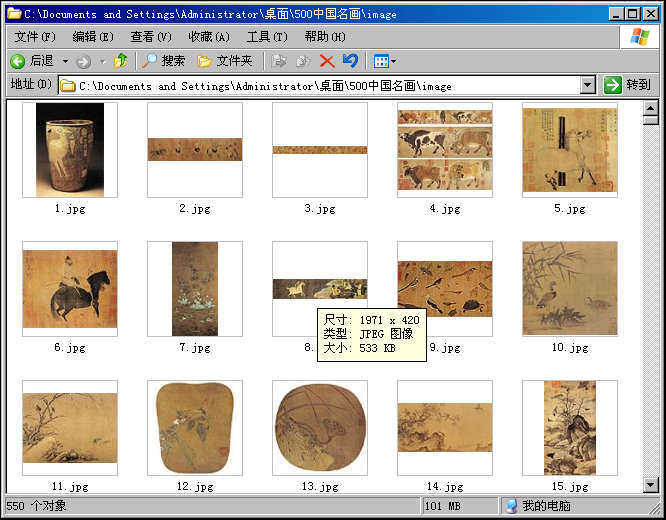
Task: Expand the Views mode dropdown arrow
Action: [x=393, y=62]
